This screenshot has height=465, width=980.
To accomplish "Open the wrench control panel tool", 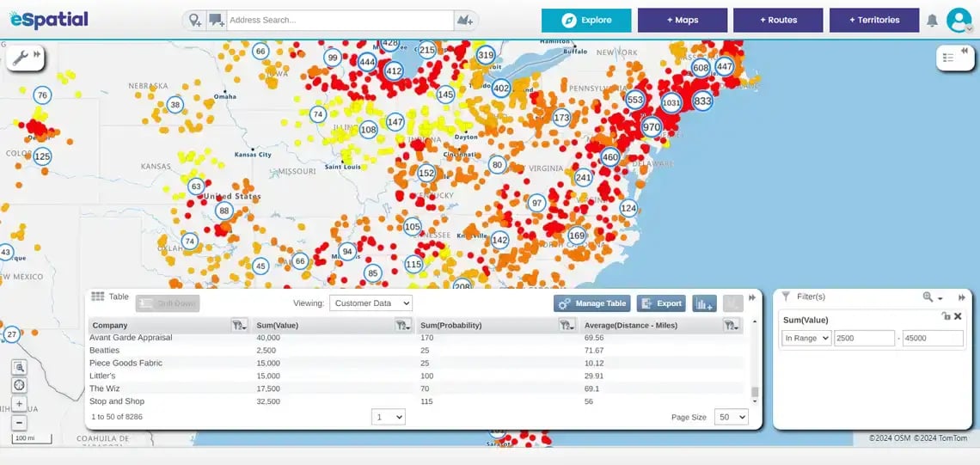I will pos(20,57).
